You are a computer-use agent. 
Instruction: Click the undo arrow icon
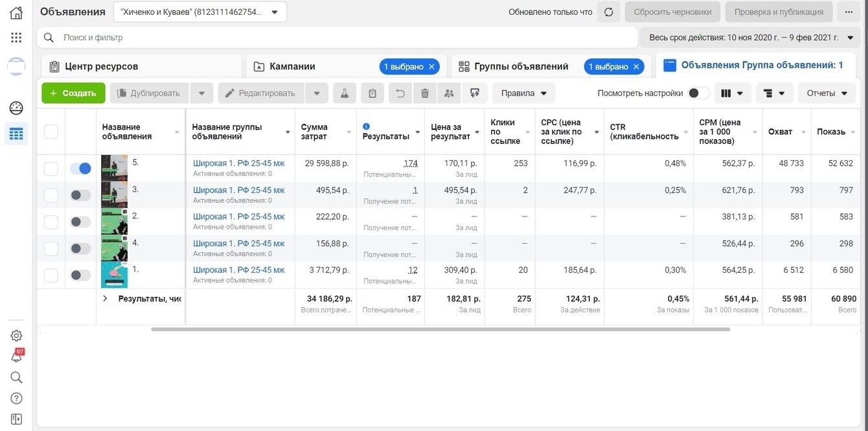(x=400, y=93)
